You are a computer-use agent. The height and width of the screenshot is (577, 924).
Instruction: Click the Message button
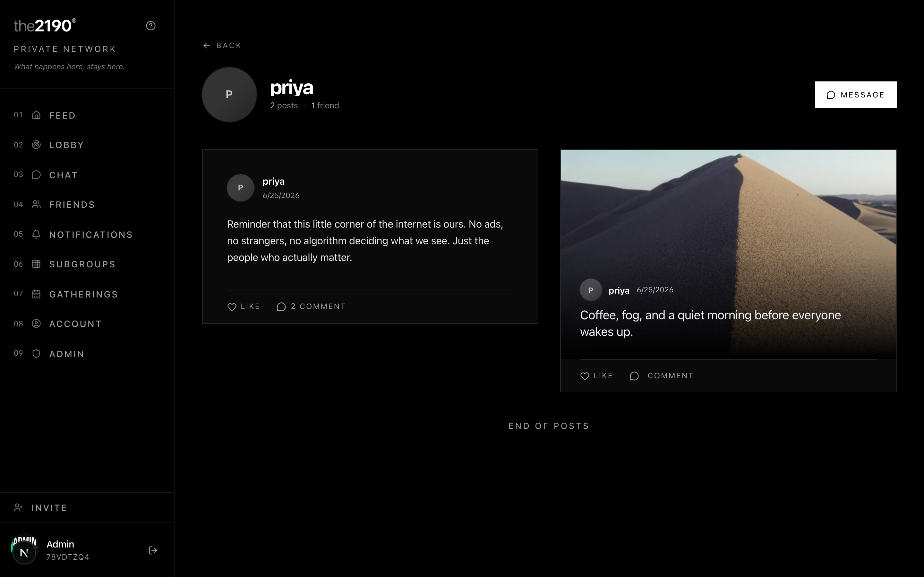tap(856, 95)
